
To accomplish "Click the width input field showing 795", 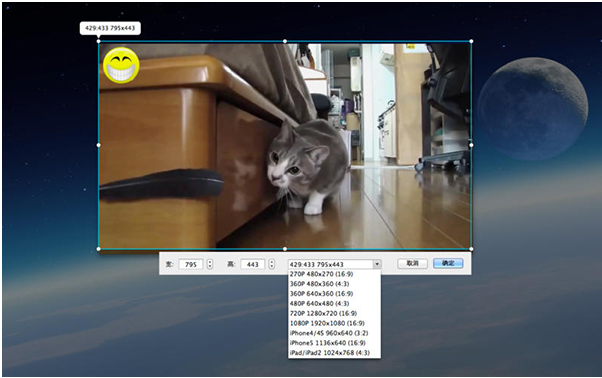I will 191,264.
